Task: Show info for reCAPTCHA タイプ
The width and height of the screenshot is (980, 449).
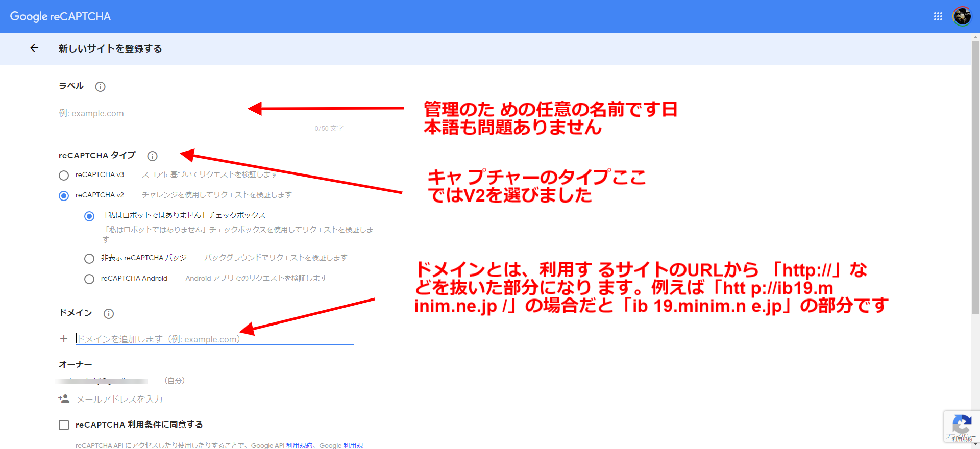Action: (152, 156)
